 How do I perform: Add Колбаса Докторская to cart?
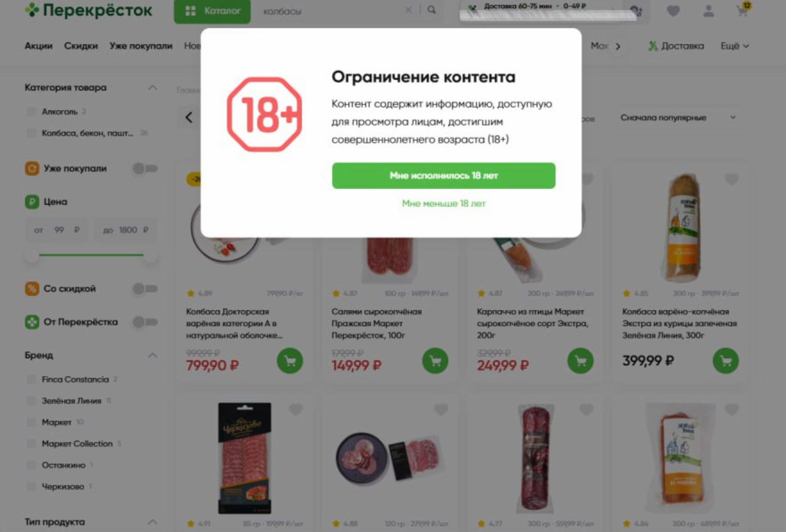pos(290,361)
